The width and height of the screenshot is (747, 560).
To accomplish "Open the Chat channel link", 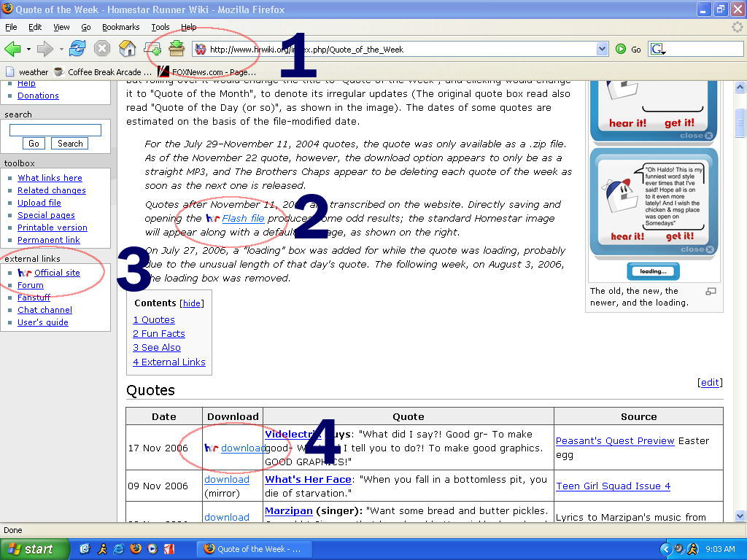I will pyautogui.click(x=44, y=309).
